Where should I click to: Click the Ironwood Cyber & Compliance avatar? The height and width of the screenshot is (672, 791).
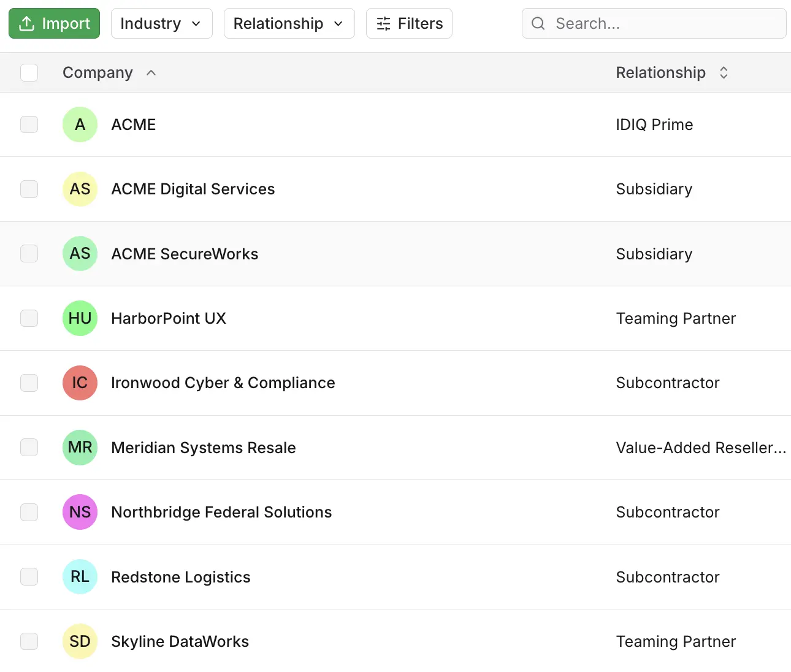(x=80, y=383)
